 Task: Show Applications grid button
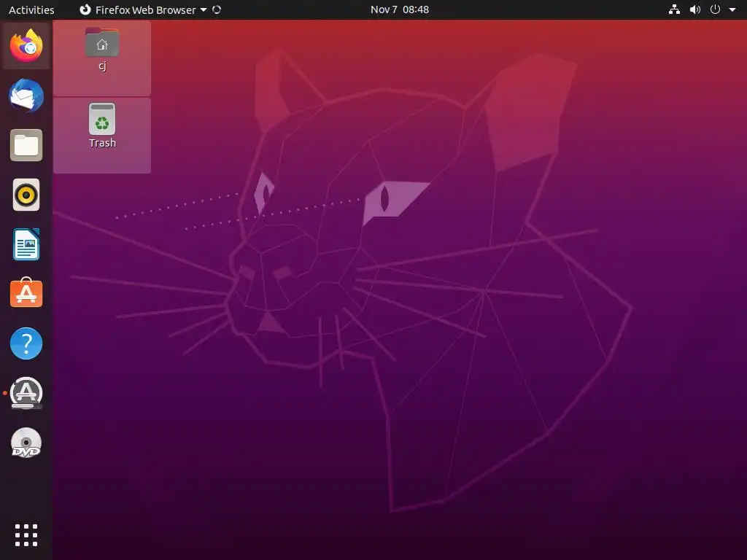click(x=26, y=535)
